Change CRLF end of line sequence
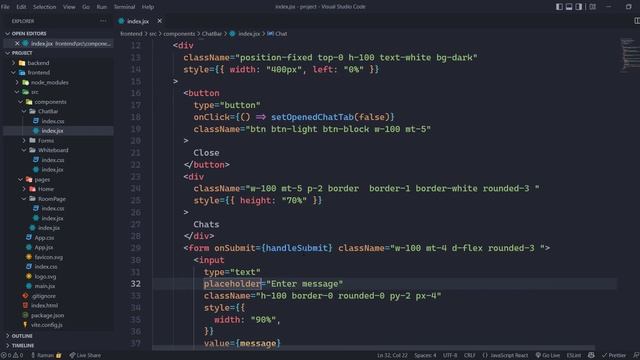 [469, 356]
